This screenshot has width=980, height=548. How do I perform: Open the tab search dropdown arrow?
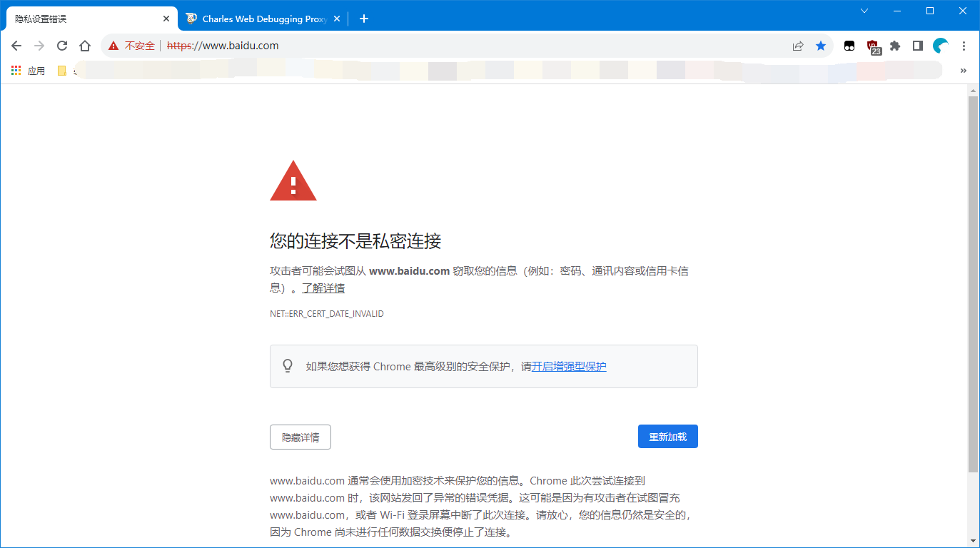click(x=864, y=11)
